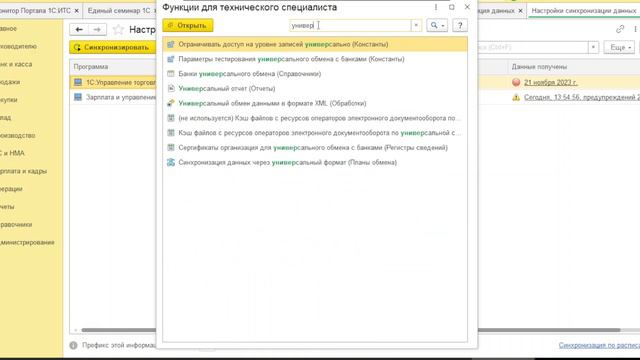Click computer icon of 'Зарплата и управление' row
640x360 pixels.
click(78, 97)
